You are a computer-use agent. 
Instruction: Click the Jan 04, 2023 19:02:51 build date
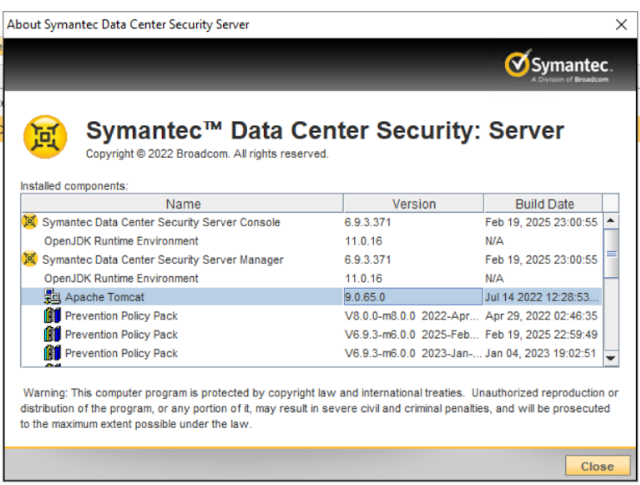pyautogui.click(x=541, y=354)
